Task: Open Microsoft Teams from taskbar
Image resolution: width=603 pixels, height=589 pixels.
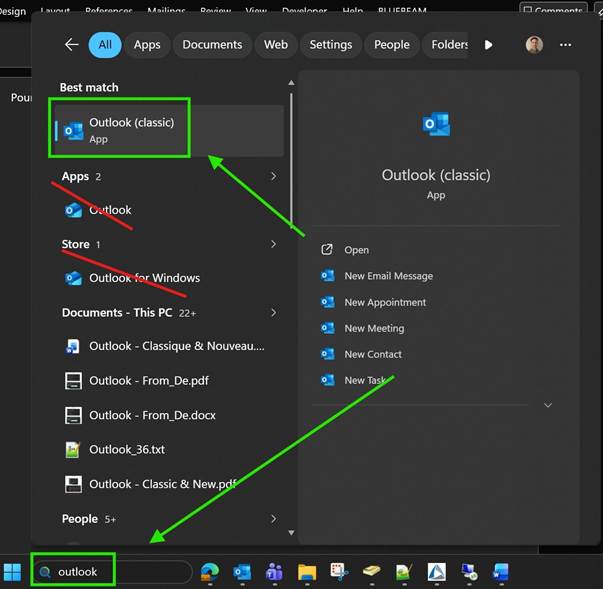Action: point(274,572)
